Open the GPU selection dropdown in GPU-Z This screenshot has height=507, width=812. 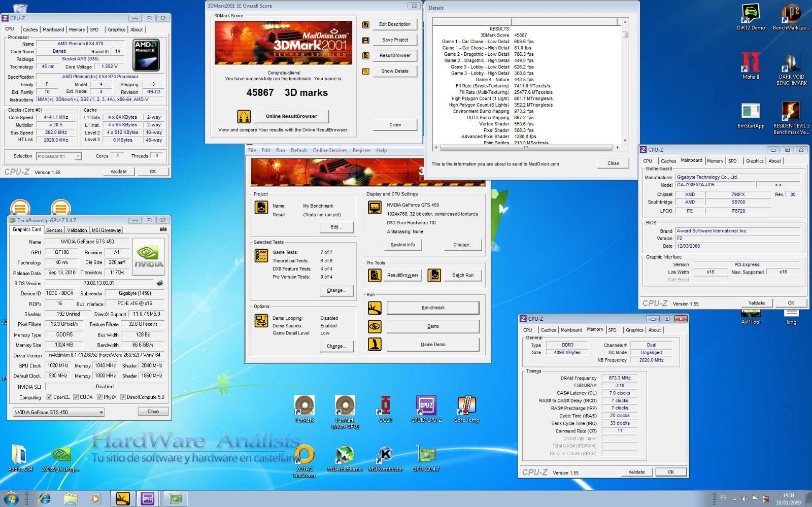(x=58, y=412)
